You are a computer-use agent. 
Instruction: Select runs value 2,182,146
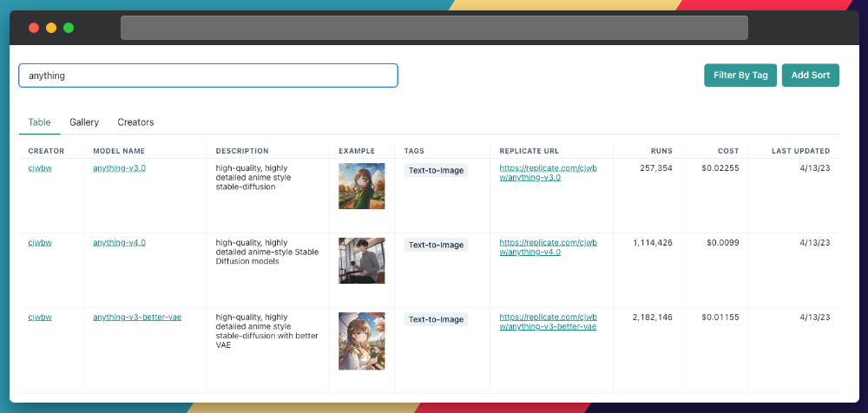(653, 318)
